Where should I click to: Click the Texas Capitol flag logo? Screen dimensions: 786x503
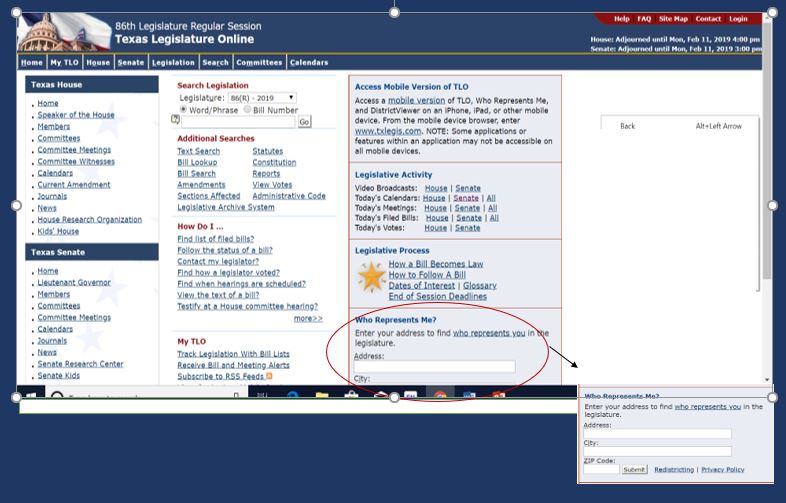(63, 32)
